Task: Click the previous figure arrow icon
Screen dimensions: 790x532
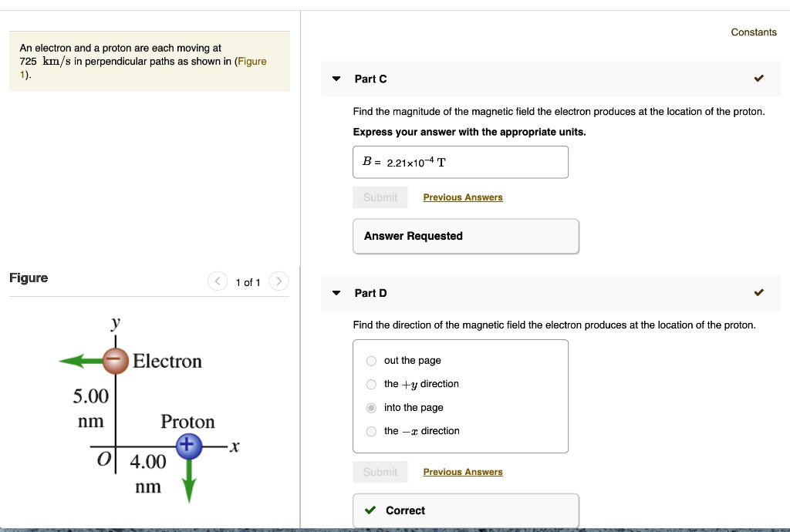Action: (218, 282)
